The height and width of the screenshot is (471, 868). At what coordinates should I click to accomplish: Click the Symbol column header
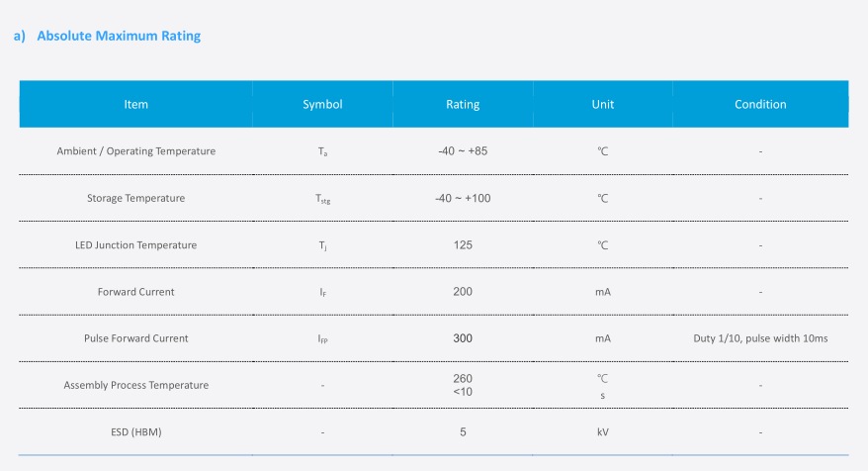(322, 104)
